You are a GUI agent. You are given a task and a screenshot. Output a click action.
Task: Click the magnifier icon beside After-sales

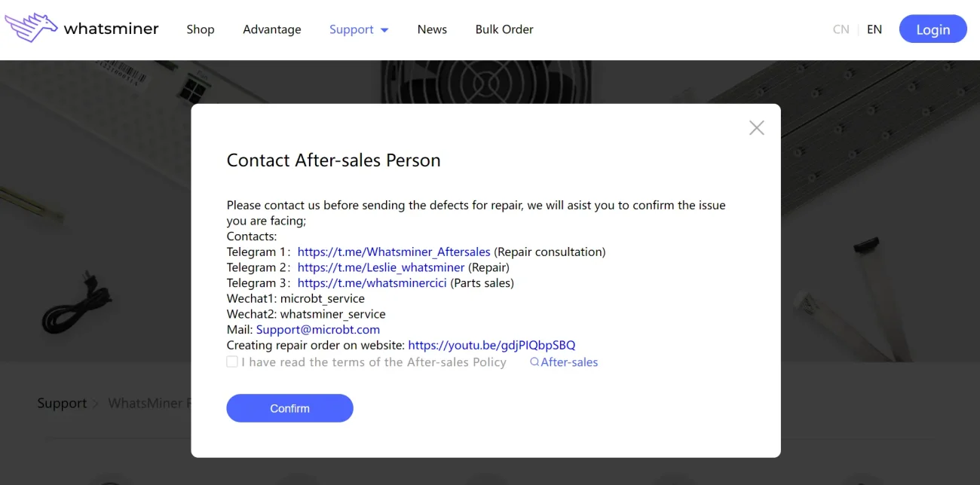(534, 362)
